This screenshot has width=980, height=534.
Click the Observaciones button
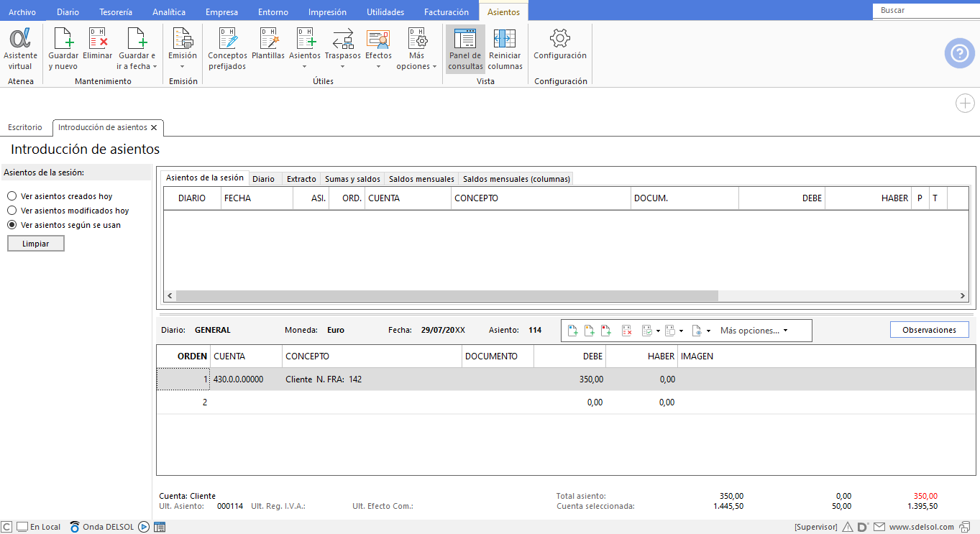pos(929,330)
